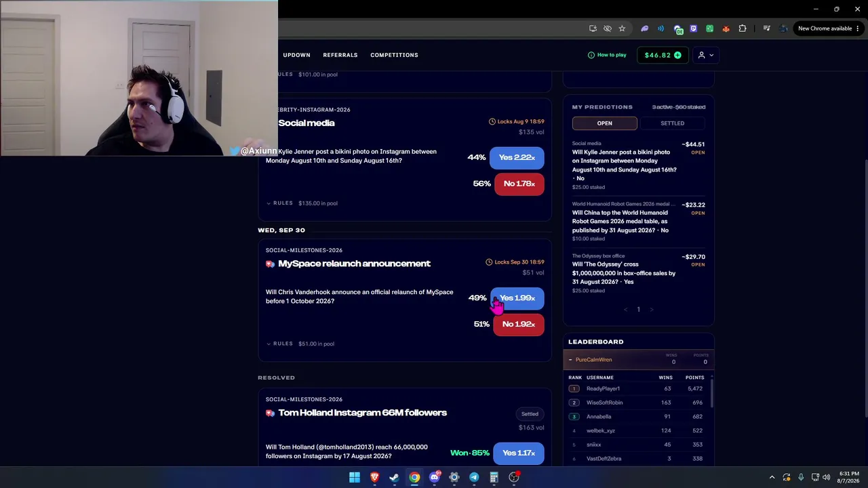
Task: Go to next predictions page arrow
Action: [x=652, y=310]
